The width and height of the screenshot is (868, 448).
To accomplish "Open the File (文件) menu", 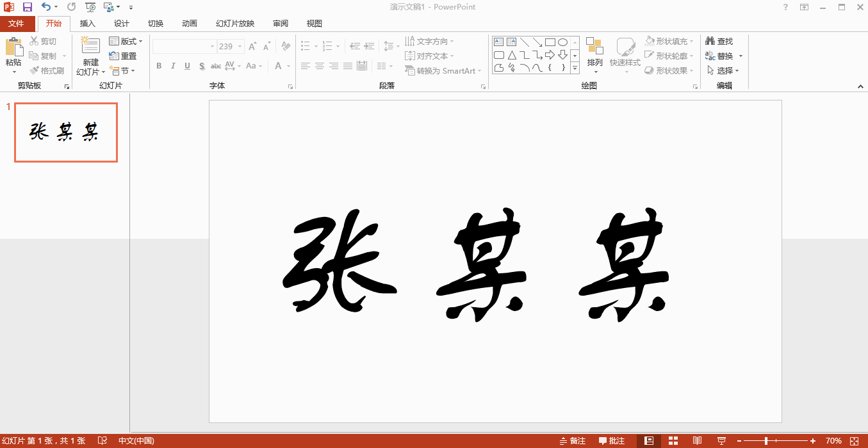I will [17, 24].
